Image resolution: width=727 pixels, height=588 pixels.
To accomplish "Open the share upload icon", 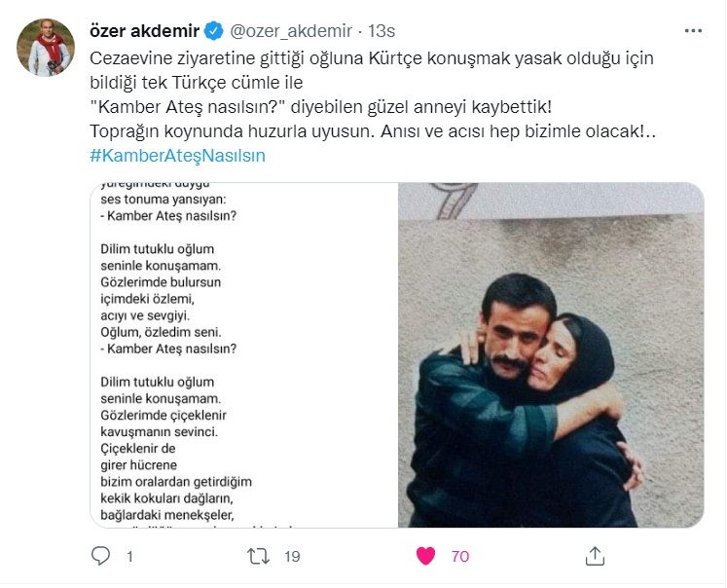I will 595,556.
